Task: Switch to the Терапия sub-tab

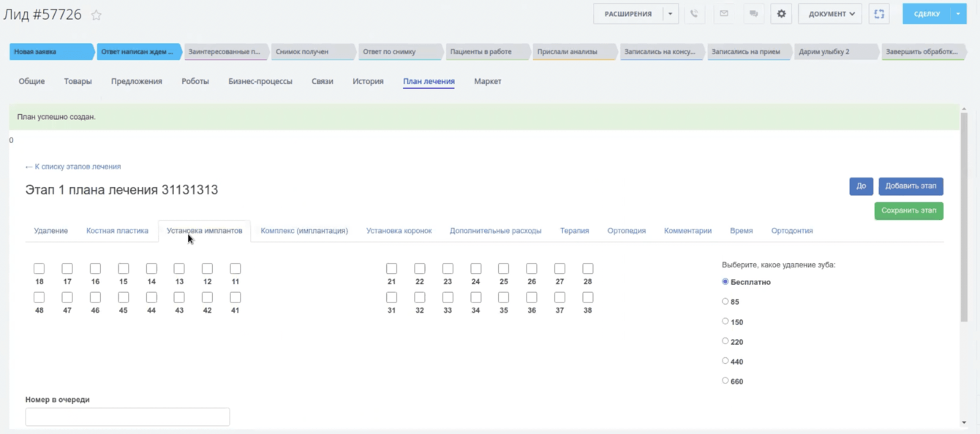Action: pos(574,231)
